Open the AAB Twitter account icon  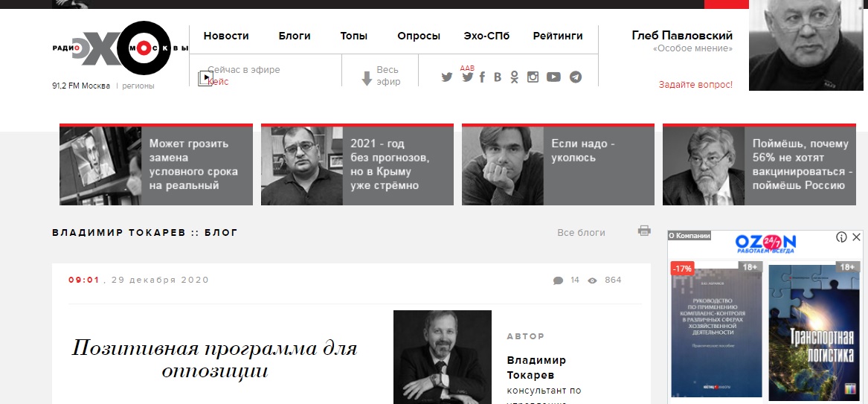click(468, 77)
